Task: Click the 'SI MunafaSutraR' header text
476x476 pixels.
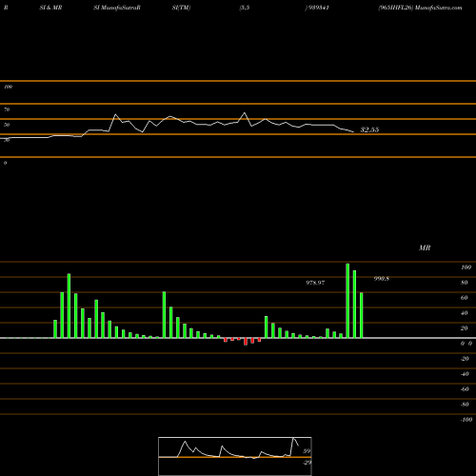Action: 117,8
